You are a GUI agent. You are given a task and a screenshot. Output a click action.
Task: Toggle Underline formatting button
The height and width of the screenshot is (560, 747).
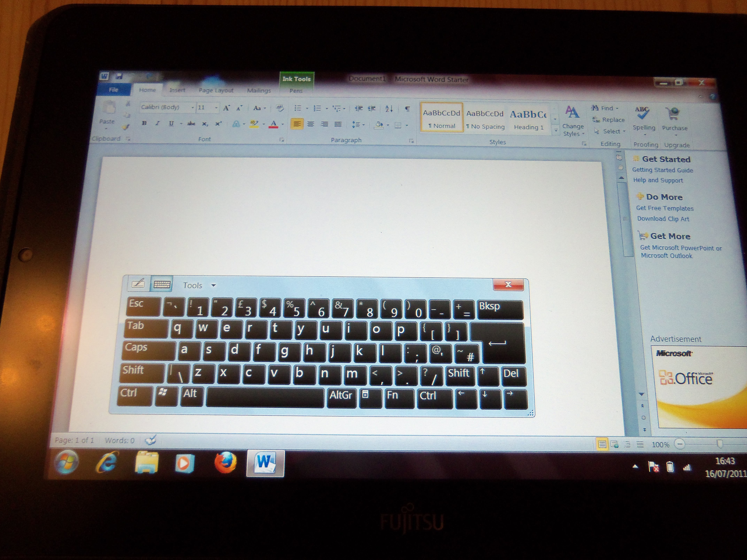coord(171,123)
